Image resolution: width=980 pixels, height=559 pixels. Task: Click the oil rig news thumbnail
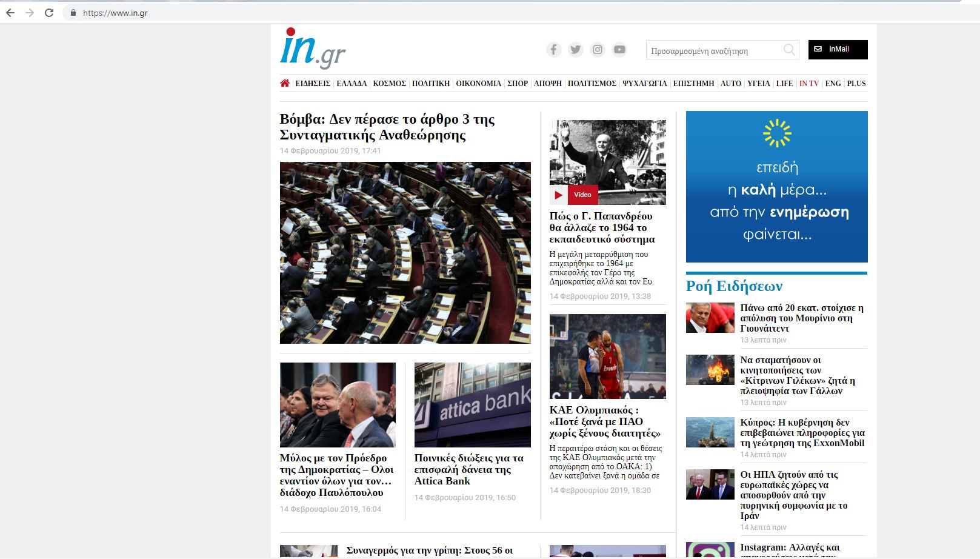[x=710, y=432]
